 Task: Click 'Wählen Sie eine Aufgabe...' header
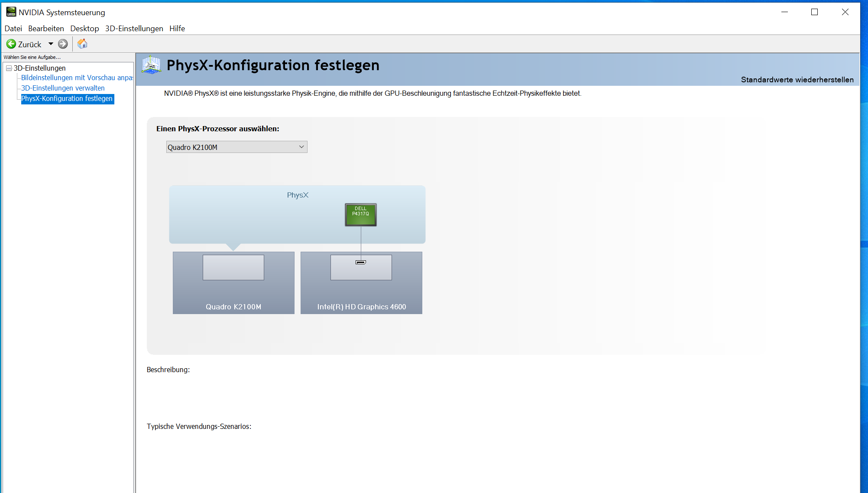coord(32,57)
